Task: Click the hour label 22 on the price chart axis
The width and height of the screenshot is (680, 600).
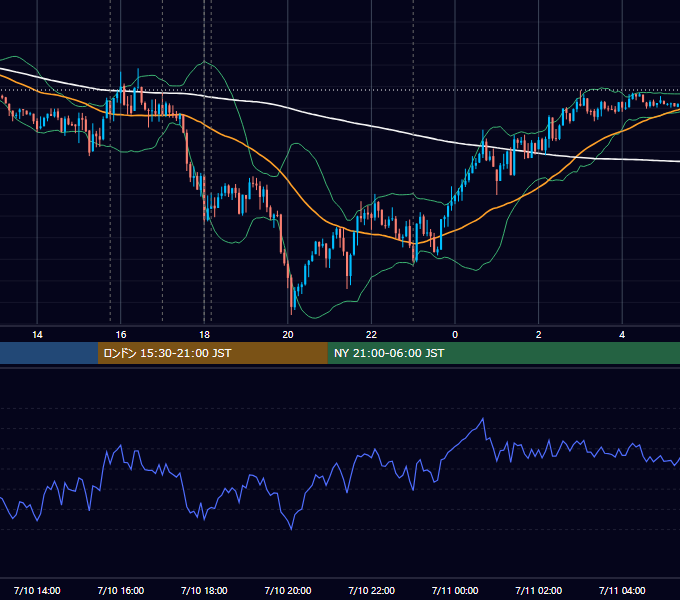Action: click(x=371, y=335)
